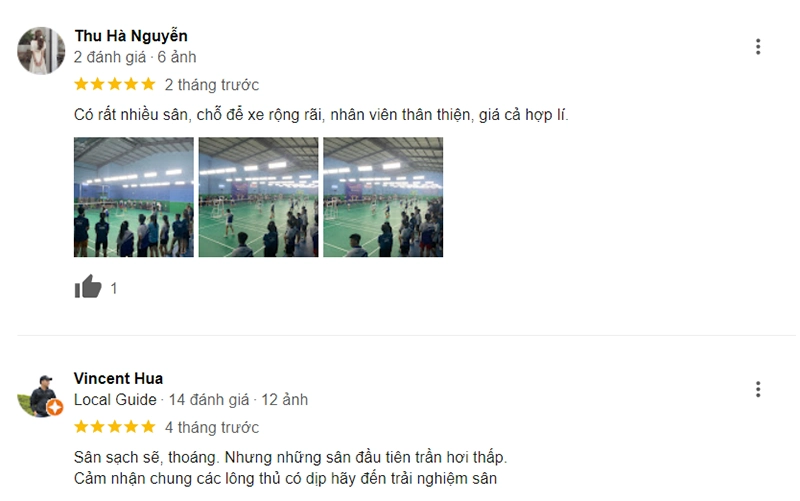Image resolution: width=800 pixels, height=501 pixels.
Task: Click the '4 tháng trước' timestamp
Action: click(212, 427)
